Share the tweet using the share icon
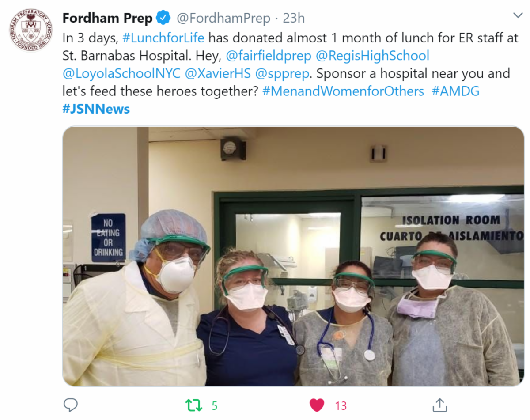 tap(439, 405)
